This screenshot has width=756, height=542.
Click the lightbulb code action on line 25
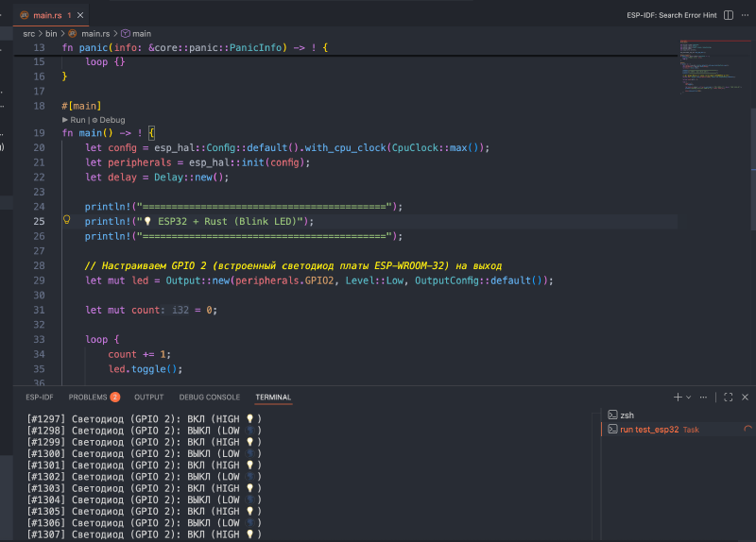[67, 220]
